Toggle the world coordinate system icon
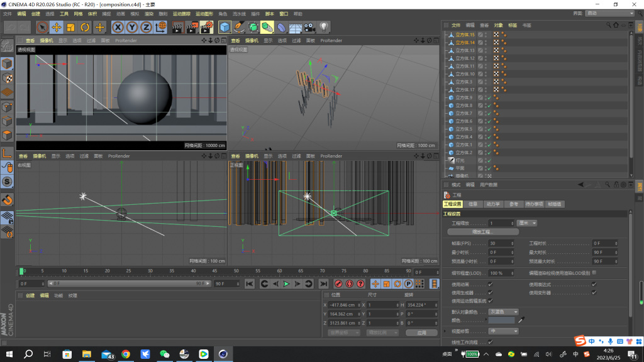 click(160, 28)
